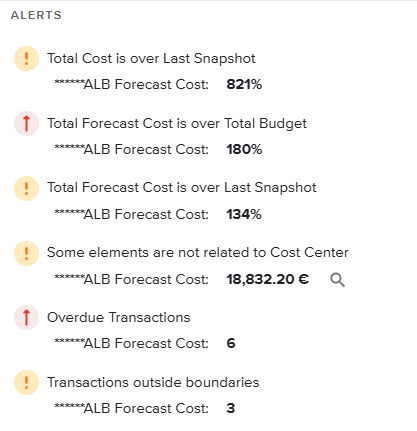Click warning icon for Total Cost over Last Snapshot
Viewport: 417px width, 431px height.
click(26, 58)
